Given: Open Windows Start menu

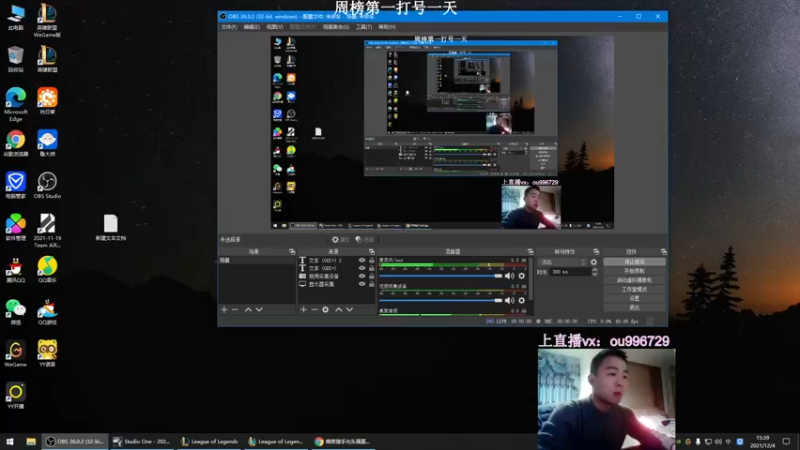Looking at the screenshot, I should (10, 441).
